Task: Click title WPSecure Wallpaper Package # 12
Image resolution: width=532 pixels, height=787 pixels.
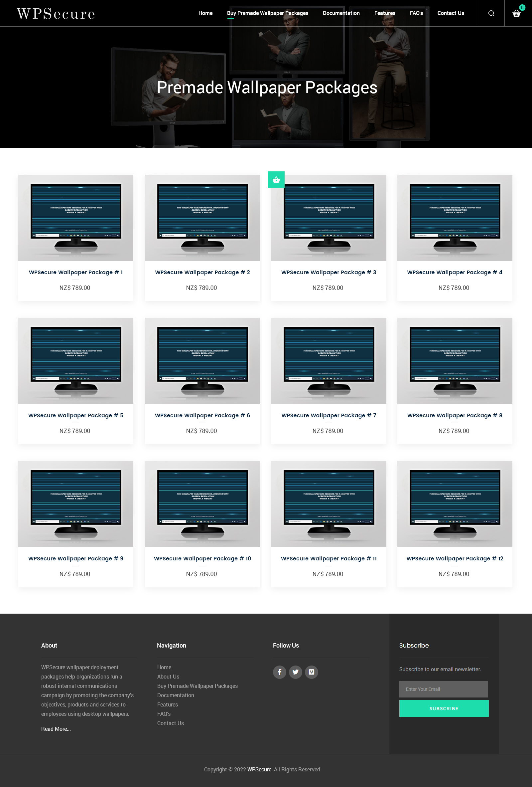Action: (x=455, y=558)
